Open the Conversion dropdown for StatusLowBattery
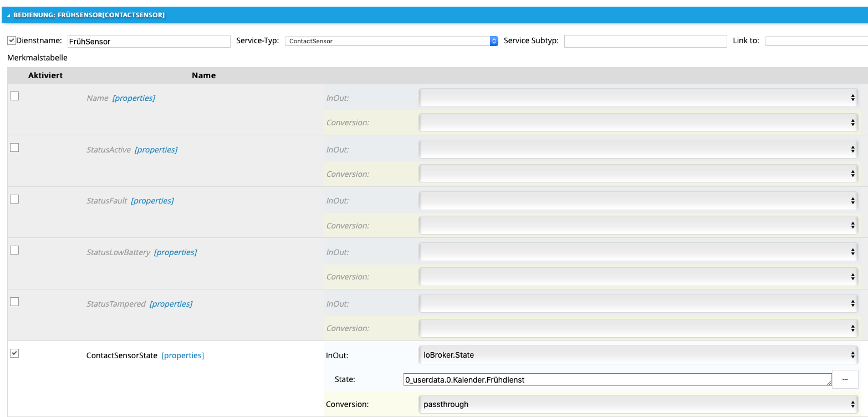This screenshot has width=868, height=417. pos(638,277)
